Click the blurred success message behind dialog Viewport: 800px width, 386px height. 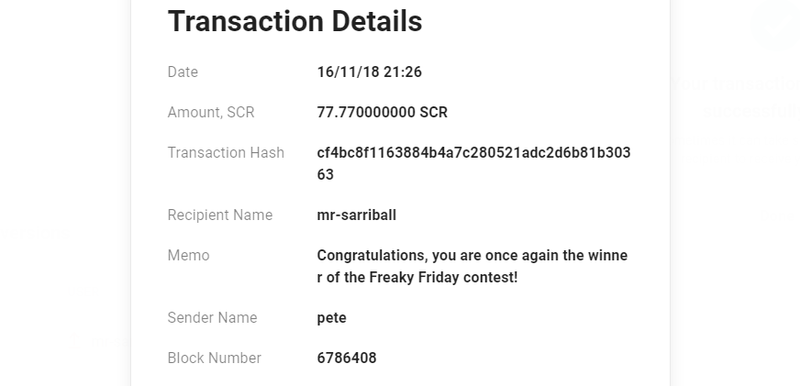tap(736, 97)
